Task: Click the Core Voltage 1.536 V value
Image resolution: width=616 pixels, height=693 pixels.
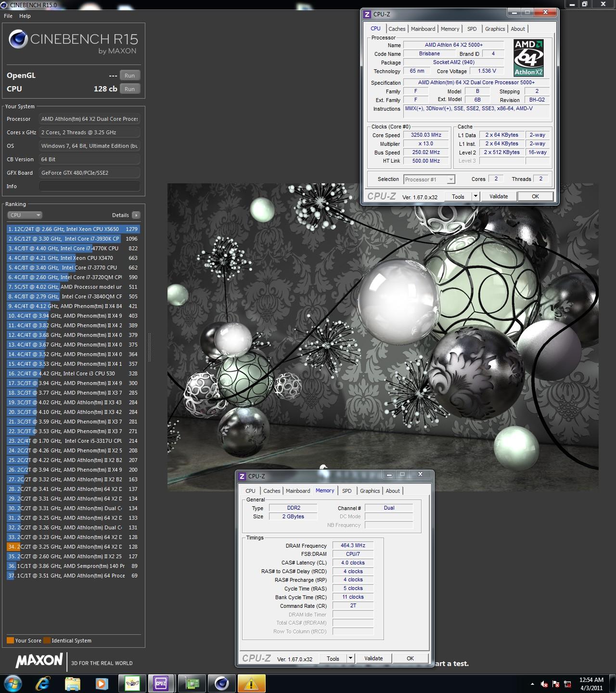Action: tap(487, 71)
